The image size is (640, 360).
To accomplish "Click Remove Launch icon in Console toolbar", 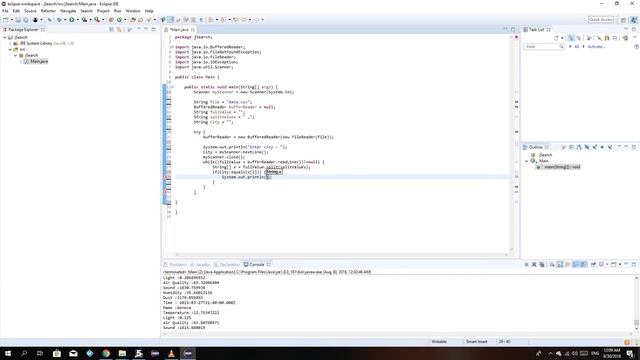I will coord(534,264).
